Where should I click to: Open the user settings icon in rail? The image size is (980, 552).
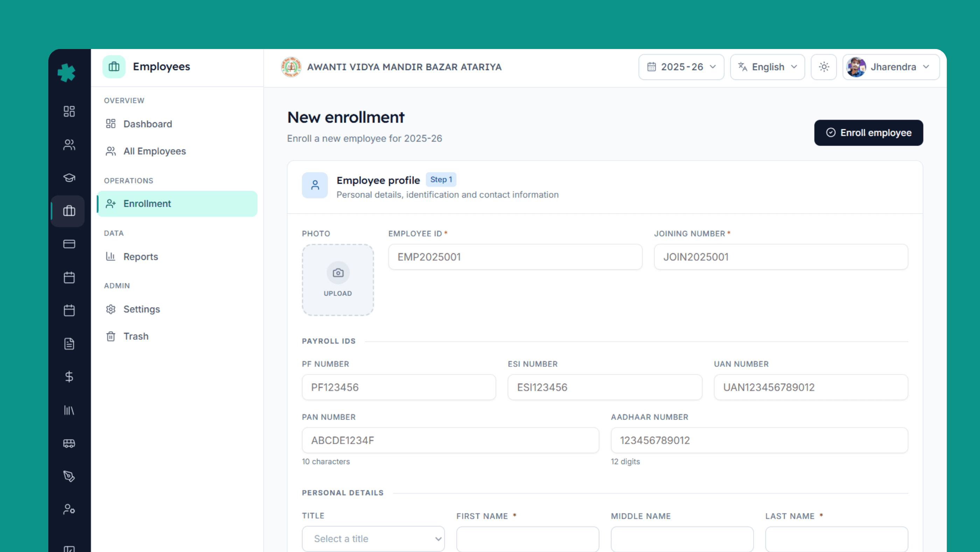[x=69, y=509]
